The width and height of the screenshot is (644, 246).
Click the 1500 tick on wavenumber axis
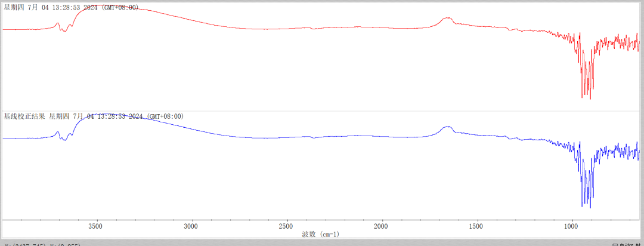click(476, 226)
